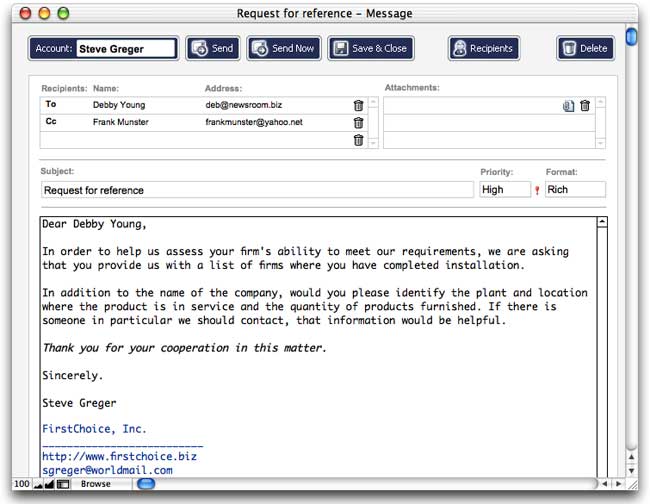The image size is (650, 504).
Task: Open the Account field showing Steve Greger
Action: 126,49
